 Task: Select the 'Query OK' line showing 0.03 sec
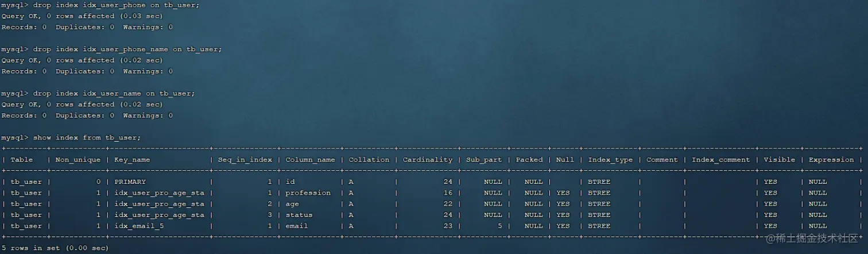[x=82, y=16]
